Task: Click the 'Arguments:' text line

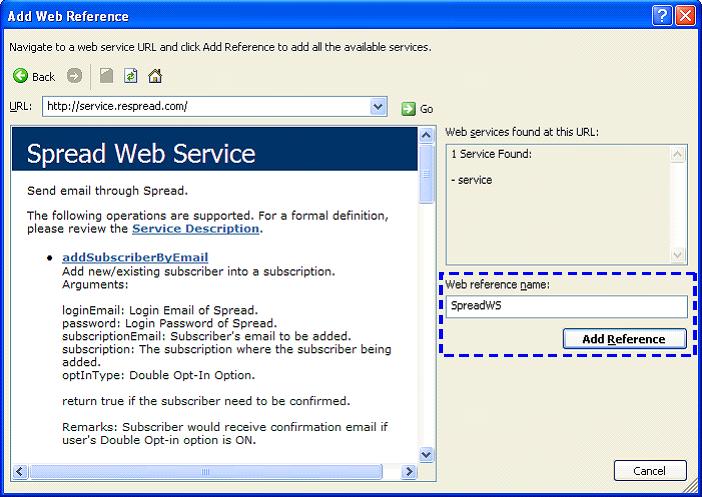Action: pyautogui.click(x=95, y=284)
